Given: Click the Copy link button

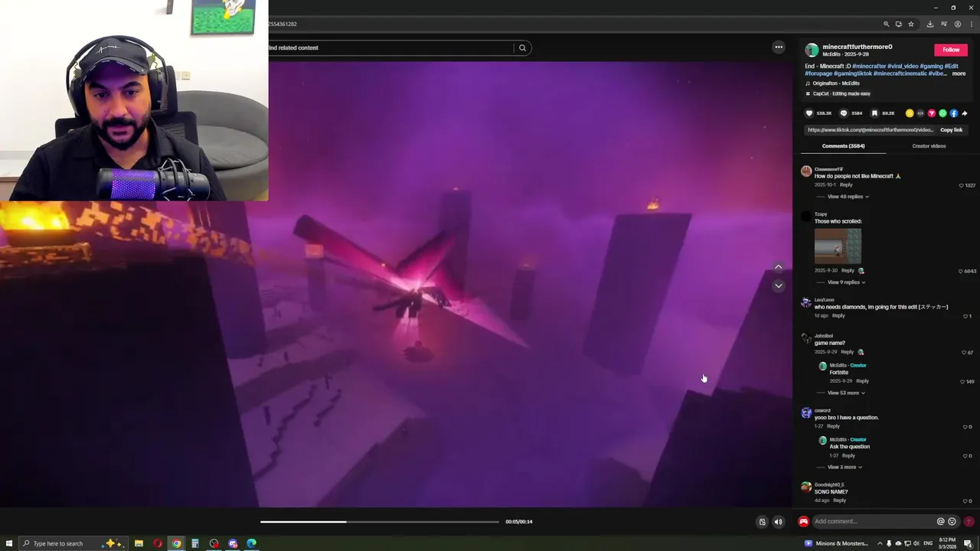Looking at the screenshot, I should (x=952, y=130).
